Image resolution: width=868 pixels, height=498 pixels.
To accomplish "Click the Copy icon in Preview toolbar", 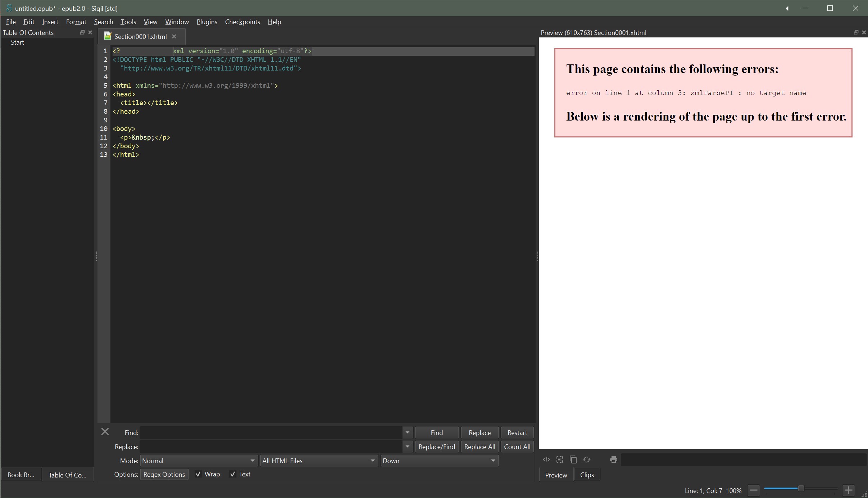I will pyautogui.click(x=573, y=459).
